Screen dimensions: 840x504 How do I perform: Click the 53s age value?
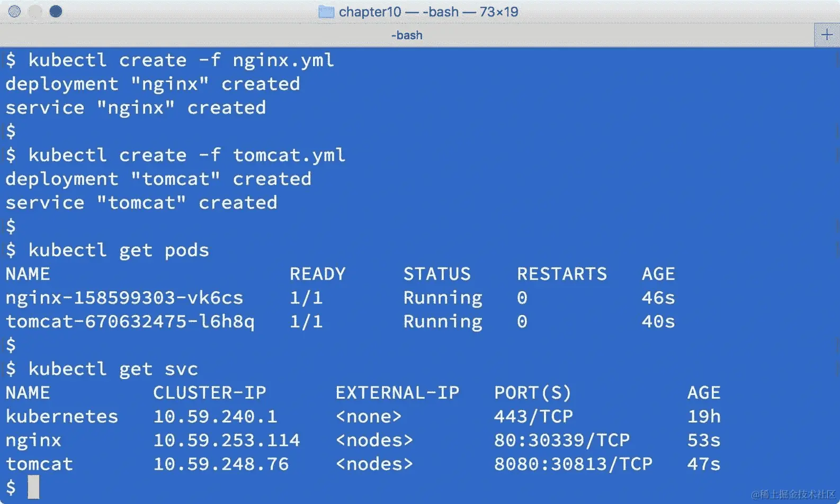tap(704, 440)
